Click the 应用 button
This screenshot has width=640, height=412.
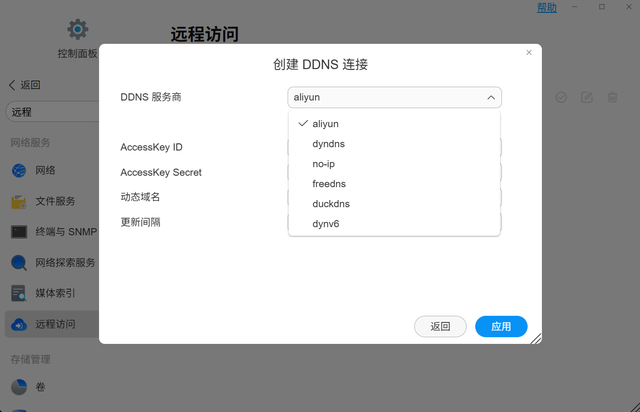coord(501,326)
